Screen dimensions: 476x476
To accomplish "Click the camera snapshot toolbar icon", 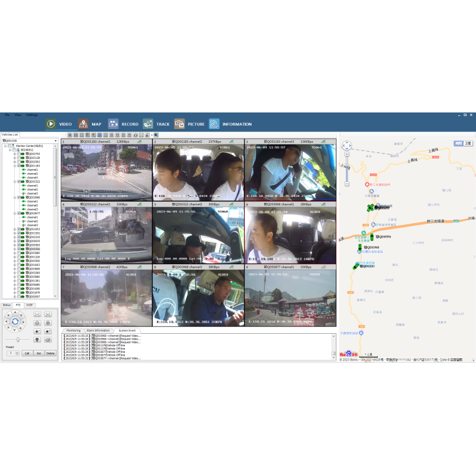I will (x=136, y=135).
